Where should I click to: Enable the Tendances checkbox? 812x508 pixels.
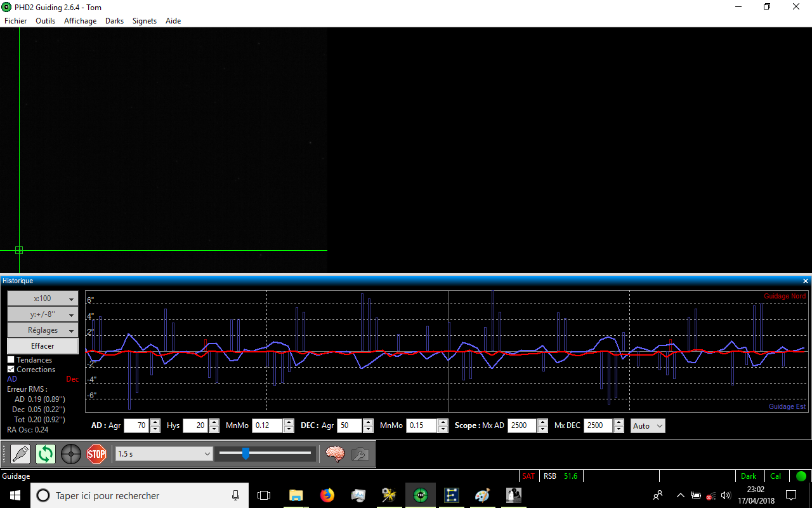click(11, 360)
